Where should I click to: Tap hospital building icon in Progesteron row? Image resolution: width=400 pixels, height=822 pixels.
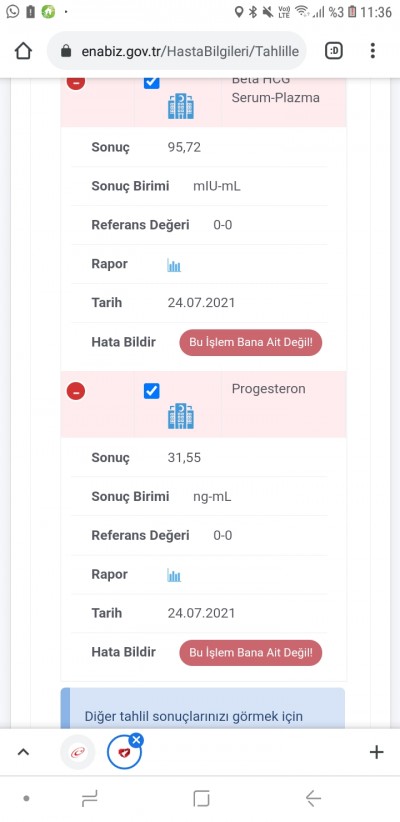click(x=181, y=416)
